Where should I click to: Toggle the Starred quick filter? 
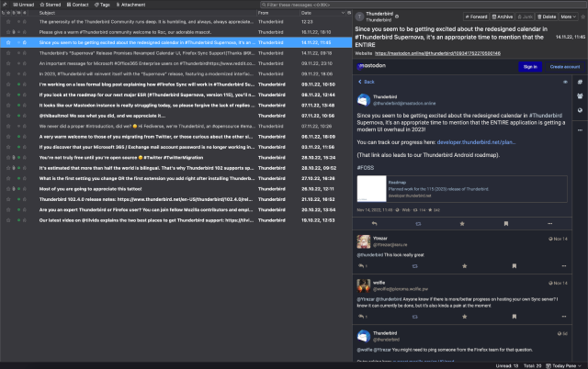(x=50, y=5)
